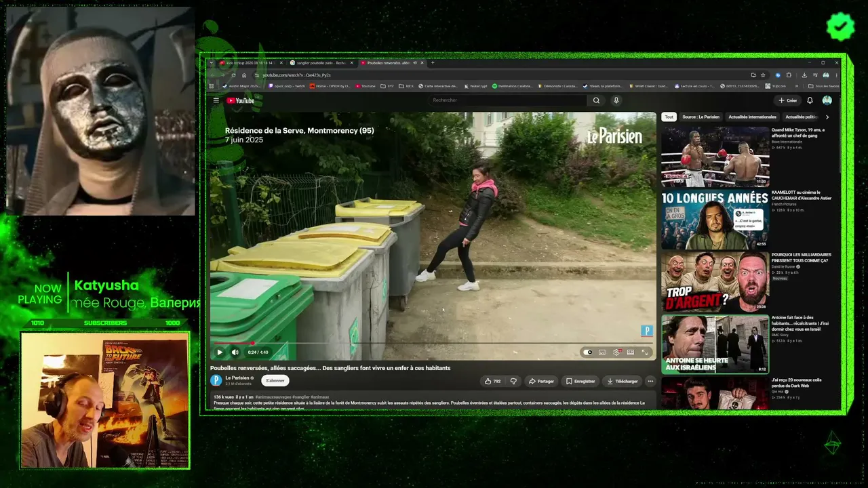868x488 pixels.
Task: Open the browser profile avatar
Action: click(x=826, y=75)
